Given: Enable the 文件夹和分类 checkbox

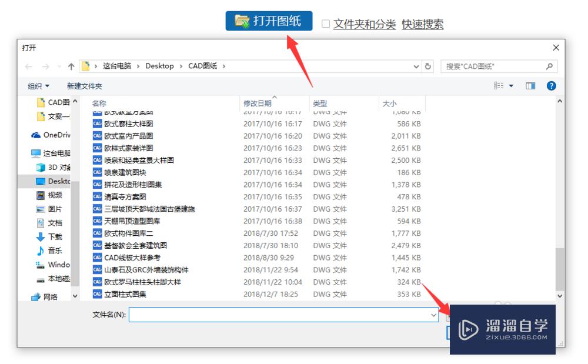Looking at the screenshot, I should click(x=325, y=23).
